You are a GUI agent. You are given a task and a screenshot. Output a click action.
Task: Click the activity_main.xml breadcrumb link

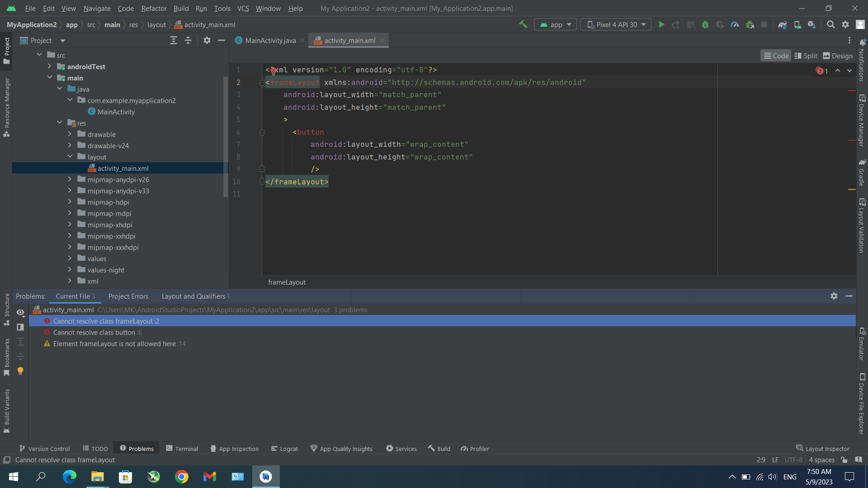click(210, 24)
